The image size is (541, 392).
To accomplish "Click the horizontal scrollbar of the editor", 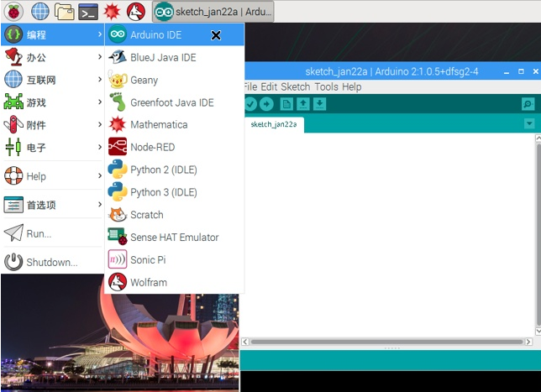I will click(386, 342).
